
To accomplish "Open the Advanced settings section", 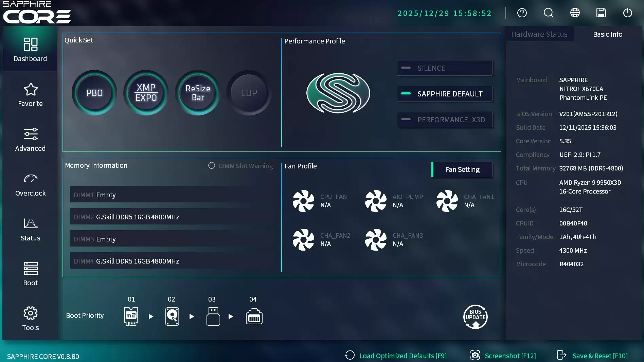I will 30,139.
